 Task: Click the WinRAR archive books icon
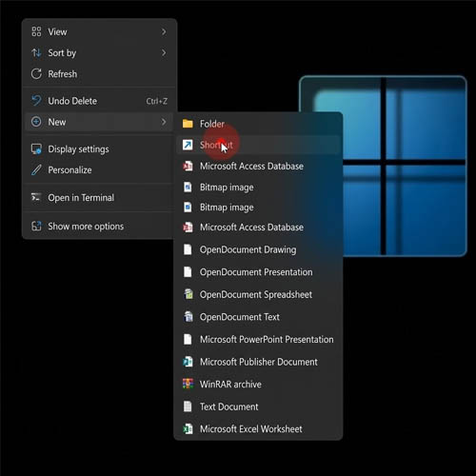(x=188, y=384)
